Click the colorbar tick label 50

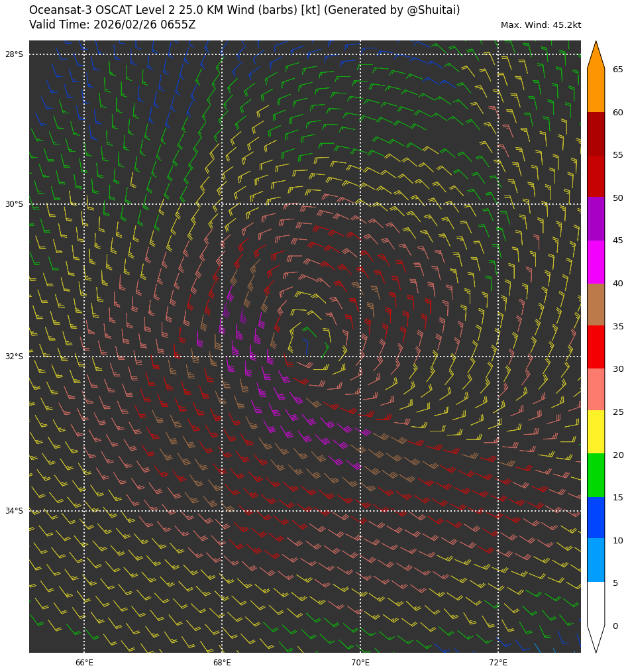(617, 198)
